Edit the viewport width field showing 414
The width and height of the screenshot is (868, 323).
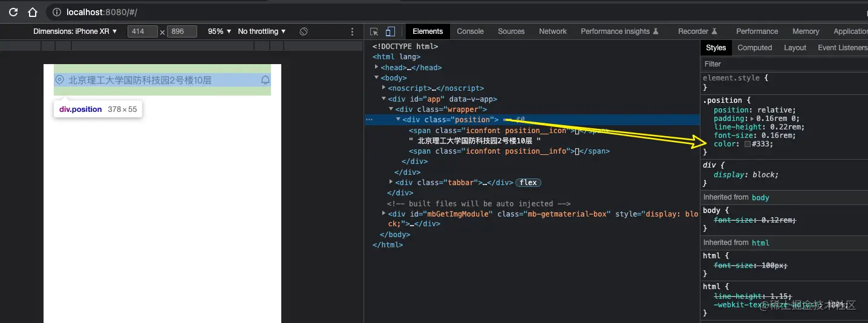point(142,31)
